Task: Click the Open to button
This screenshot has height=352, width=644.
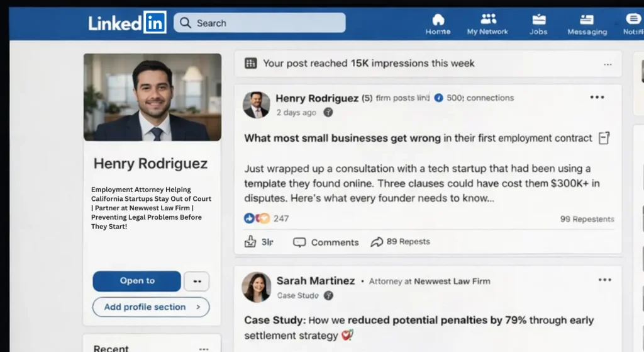Action: click(x=136, y=281)
